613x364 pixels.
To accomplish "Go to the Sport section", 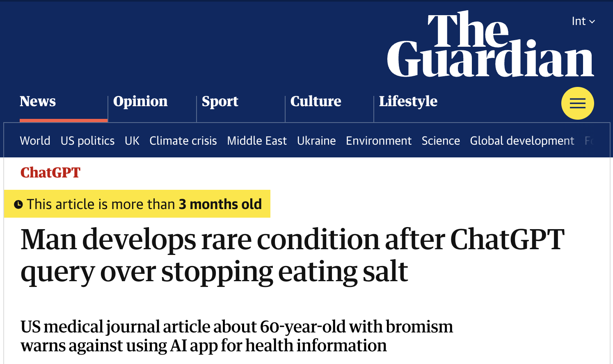I will 220,101.
